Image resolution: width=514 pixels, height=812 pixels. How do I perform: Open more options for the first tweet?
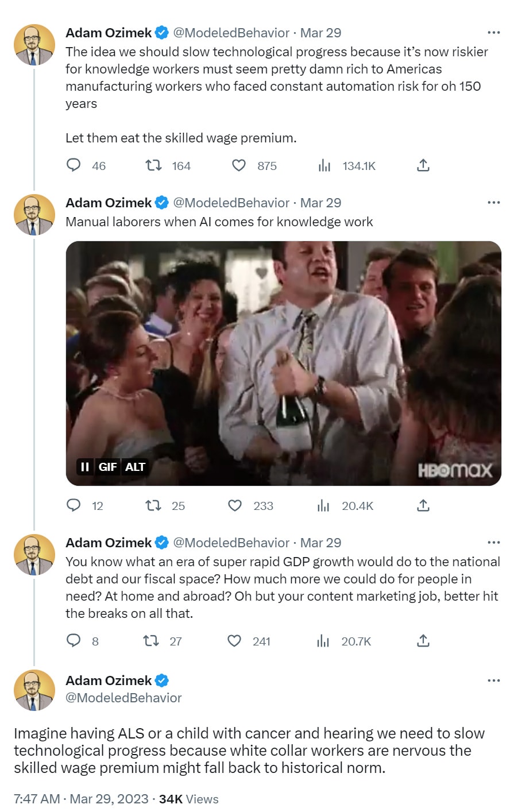point(493,33)
